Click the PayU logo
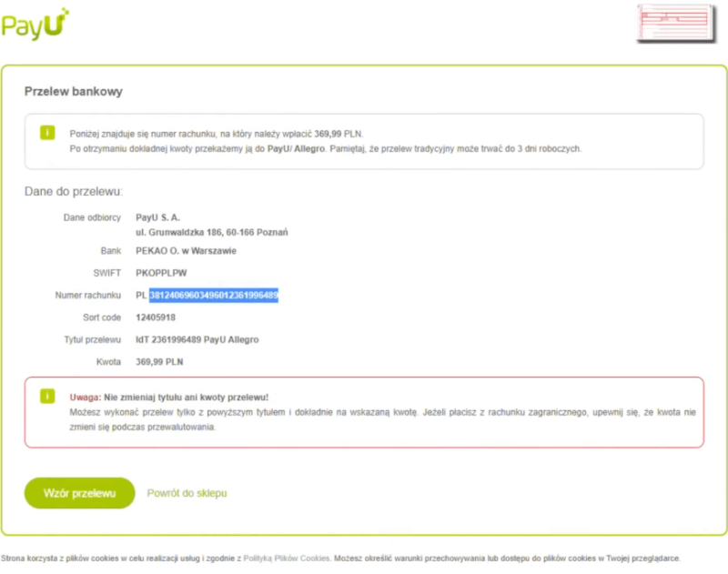 (36, 25)
